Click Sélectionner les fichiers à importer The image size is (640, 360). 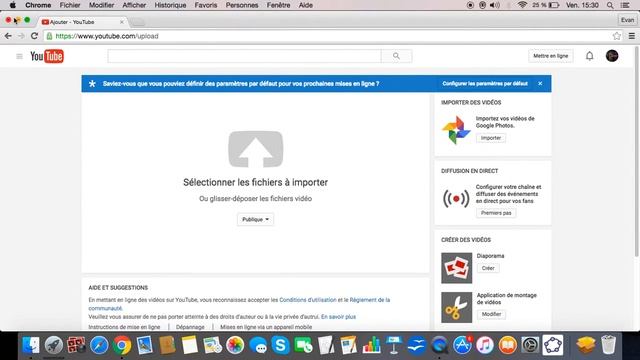[x=256, y=182]
